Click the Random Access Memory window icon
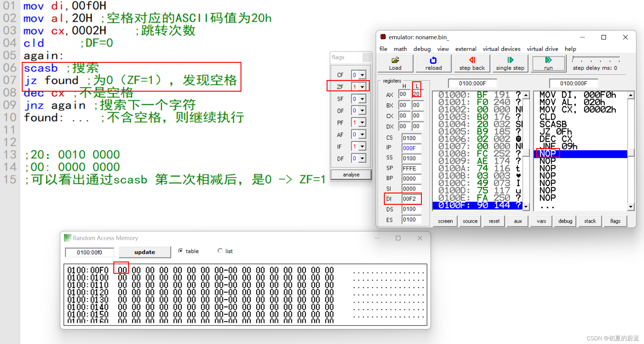The height and width of the screenshot is (344, 644). tap(67, 238)
